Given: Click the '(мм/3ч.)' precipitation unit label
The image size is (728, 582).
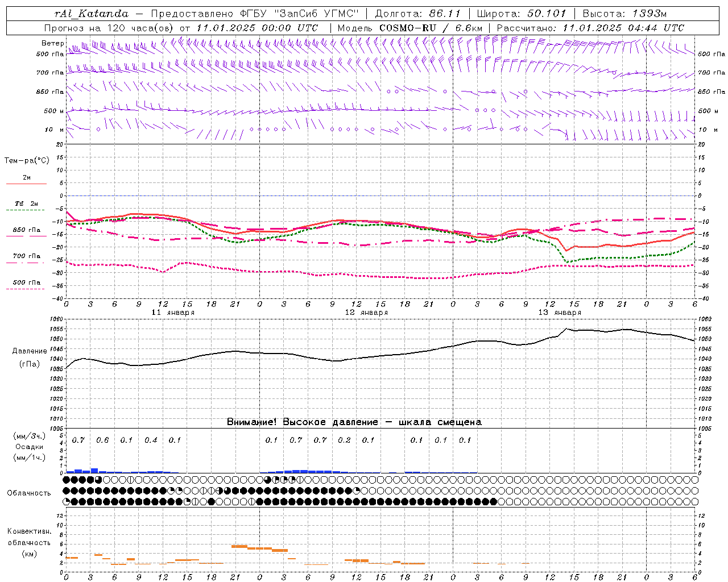Looking at the screenshot, I should 29,436.
